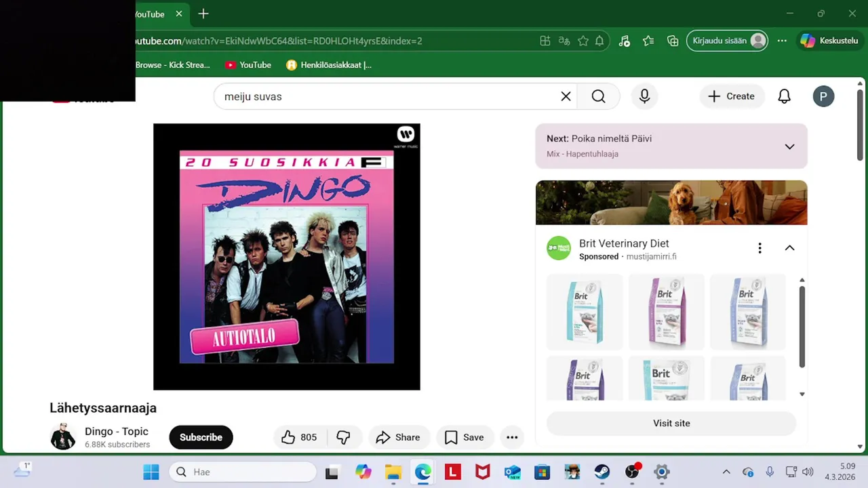
Task: Add page to favorites star icon
Action: (583, 41)
